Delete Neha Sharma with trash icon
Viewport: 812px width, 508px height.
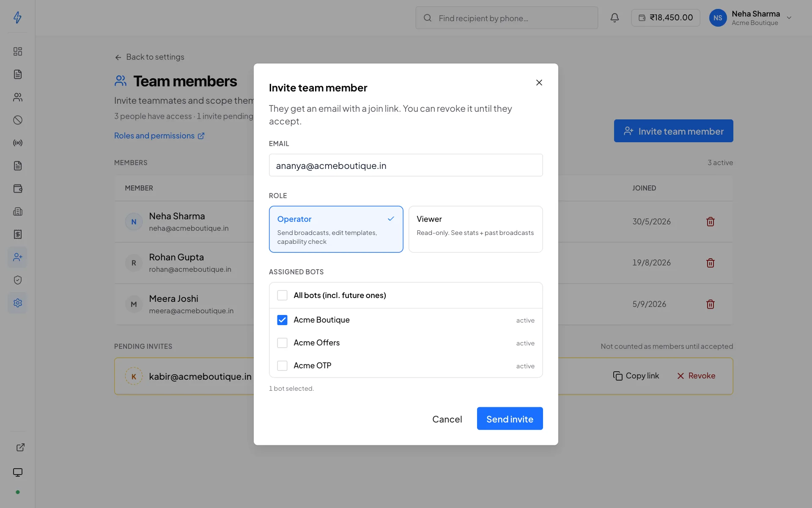coord(710,222)
